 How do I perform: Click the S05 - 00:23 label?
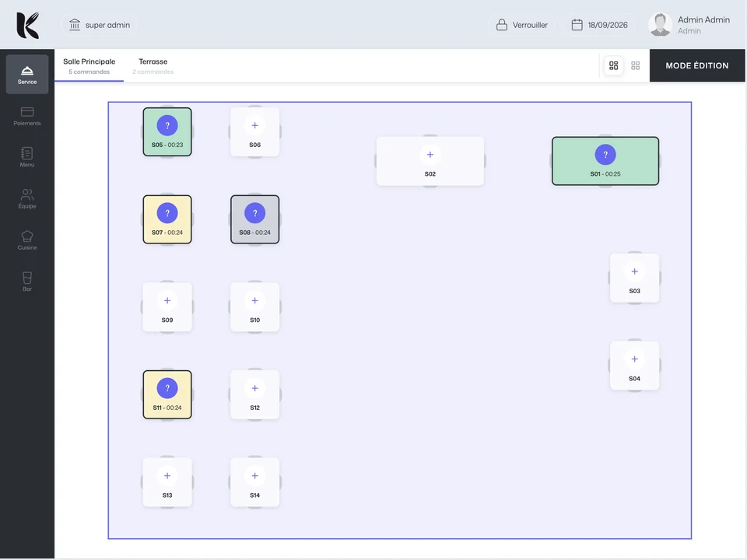tap(167, 145)
